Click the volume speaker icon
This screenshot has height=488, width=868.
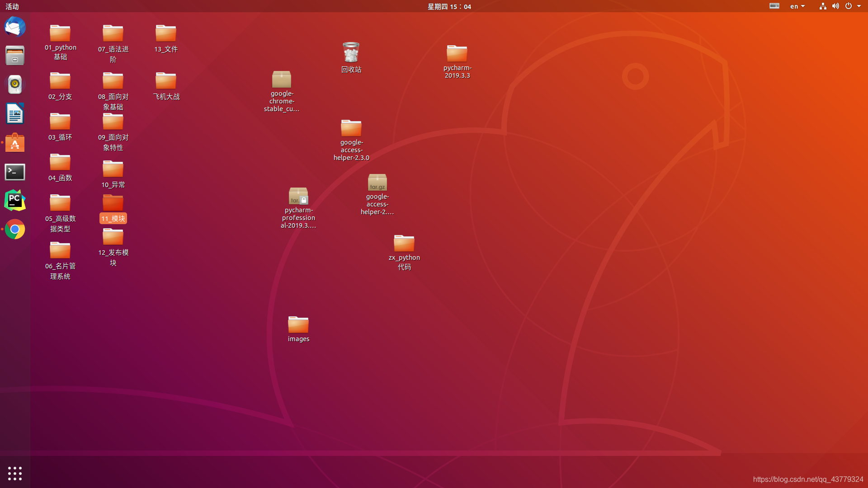pos(835,6)
